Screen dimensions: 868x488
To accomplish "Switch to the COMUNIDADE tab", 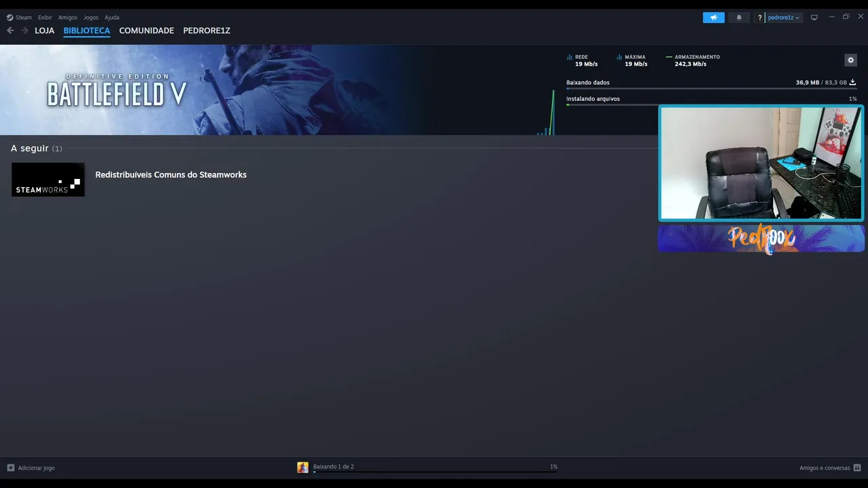I will pyautogui.click(x=146, y=30).
